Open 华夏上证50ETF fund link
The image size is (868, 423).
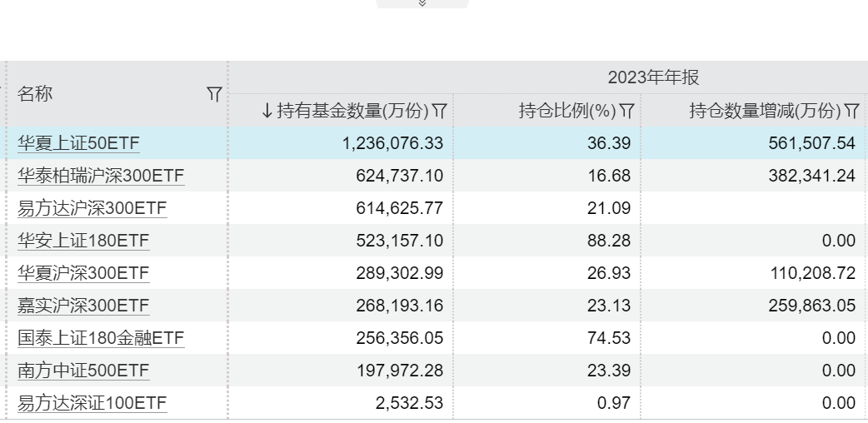[x=78, y=143]
